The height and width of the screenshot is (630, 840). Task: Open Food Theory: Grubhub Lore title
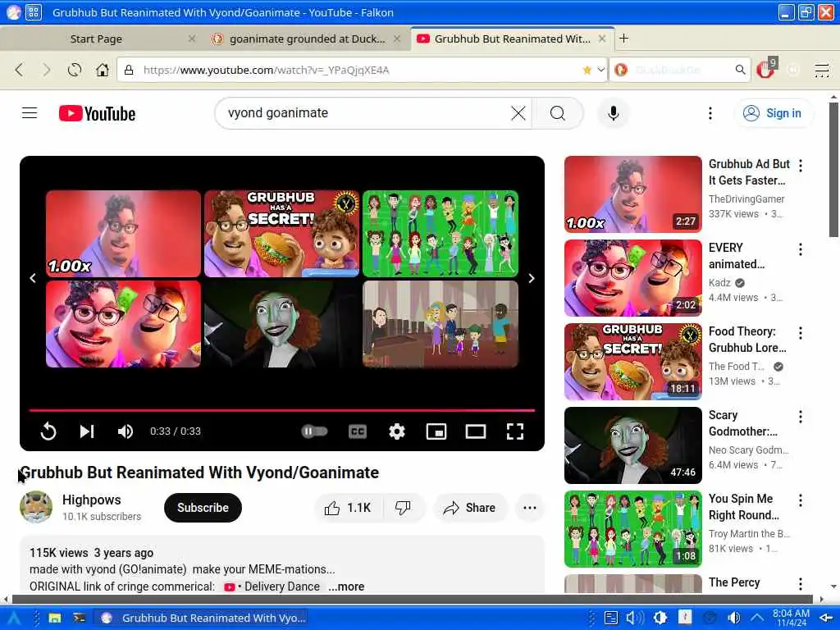[747, 340]
